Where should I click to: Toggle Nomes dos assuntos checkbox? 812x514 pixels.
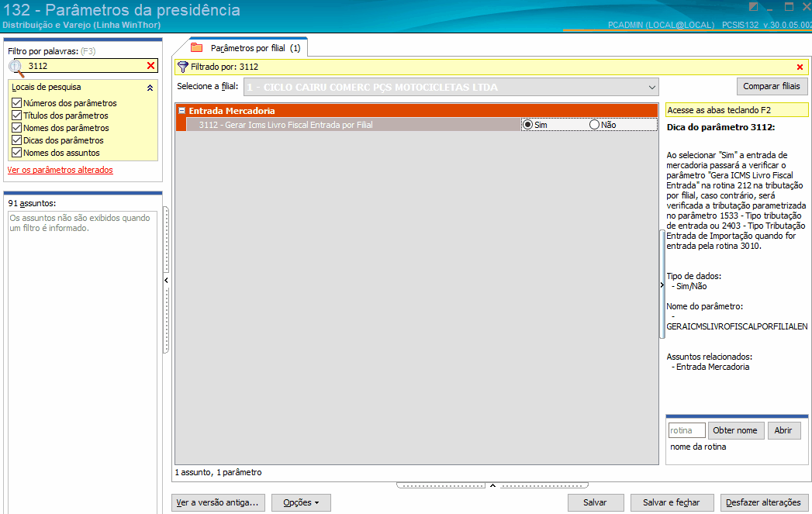[x=16, y=153]
